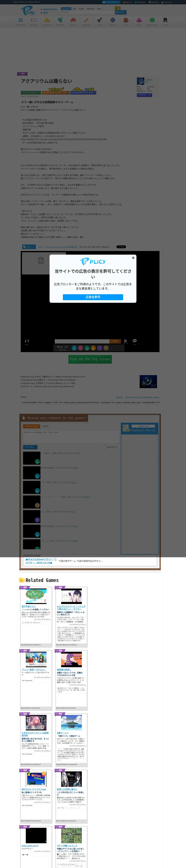Open the Adventure category icon
Viewport: 186px width, 868px height.
[x=33, y=22]
